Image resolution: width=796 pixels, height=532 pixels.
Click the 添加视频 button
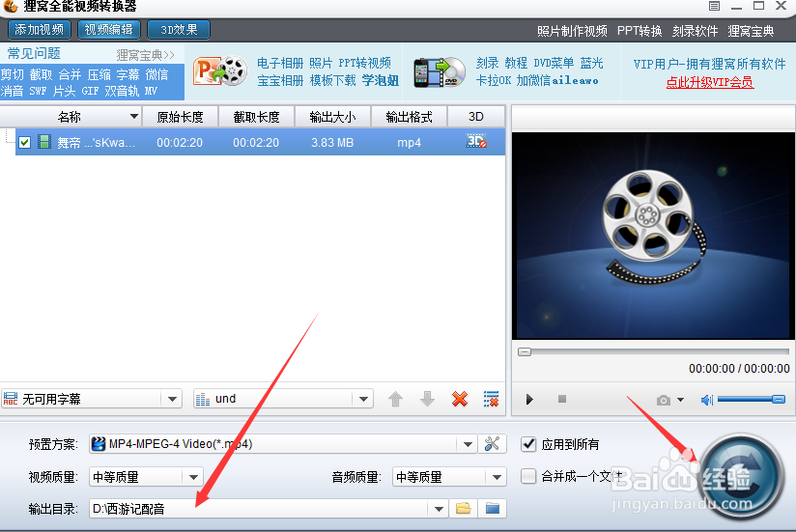(x=39, y=29)
